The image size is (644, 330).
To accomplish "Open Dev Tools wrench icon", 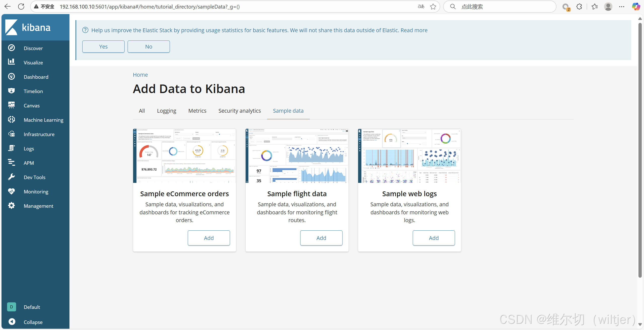I will (11, 177).
